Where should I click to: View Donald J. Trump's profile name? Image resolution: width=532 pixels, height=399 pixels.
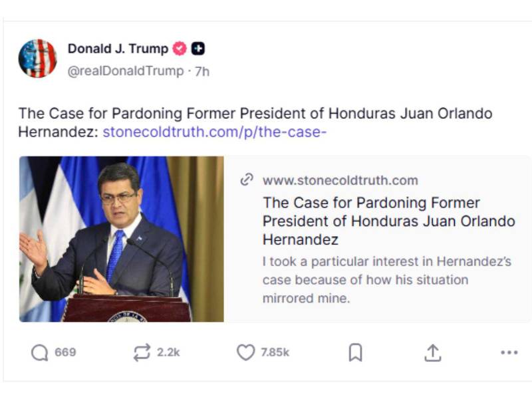[x=117, y=48]
